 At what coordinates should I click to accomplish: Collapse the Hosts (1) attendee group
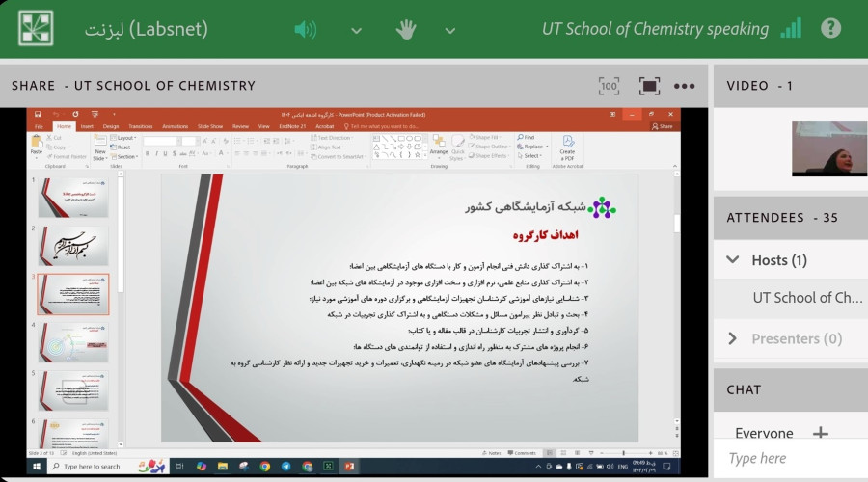(733, 260)
